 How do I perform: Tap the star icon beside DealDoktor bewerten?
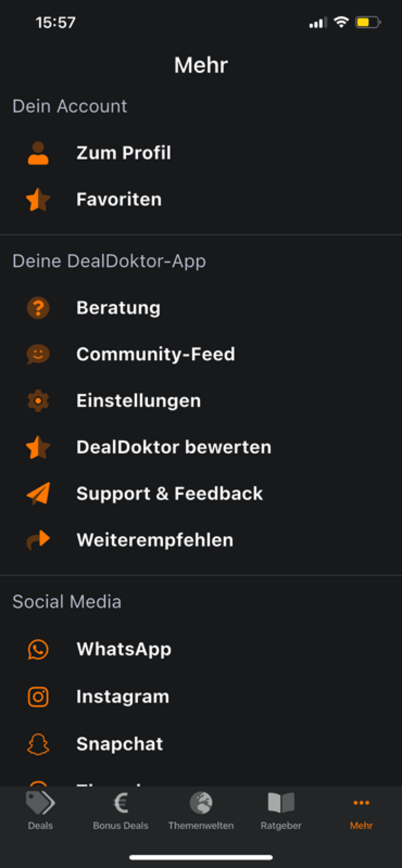38,447
